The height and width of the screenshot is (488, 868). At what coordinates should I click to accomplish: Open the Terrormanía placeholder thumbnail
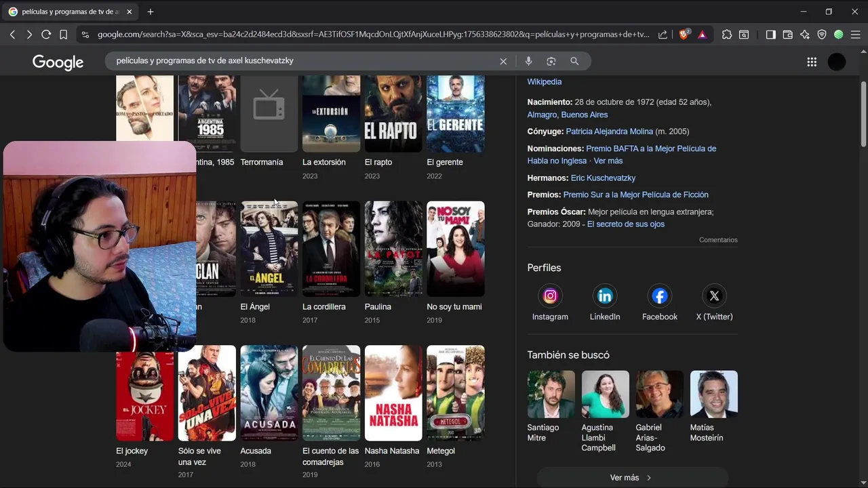269,113
